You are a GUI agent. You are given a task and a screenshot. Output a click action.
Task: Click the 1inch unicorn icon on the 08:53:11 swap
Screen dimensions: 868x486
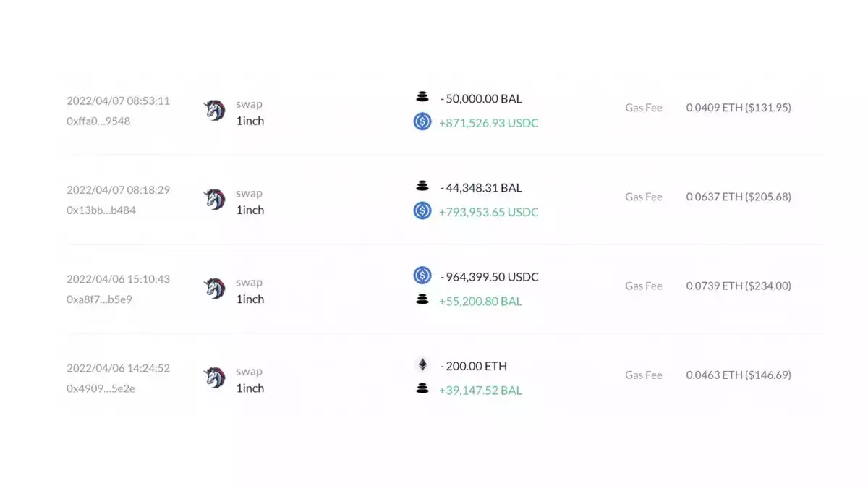214,111
